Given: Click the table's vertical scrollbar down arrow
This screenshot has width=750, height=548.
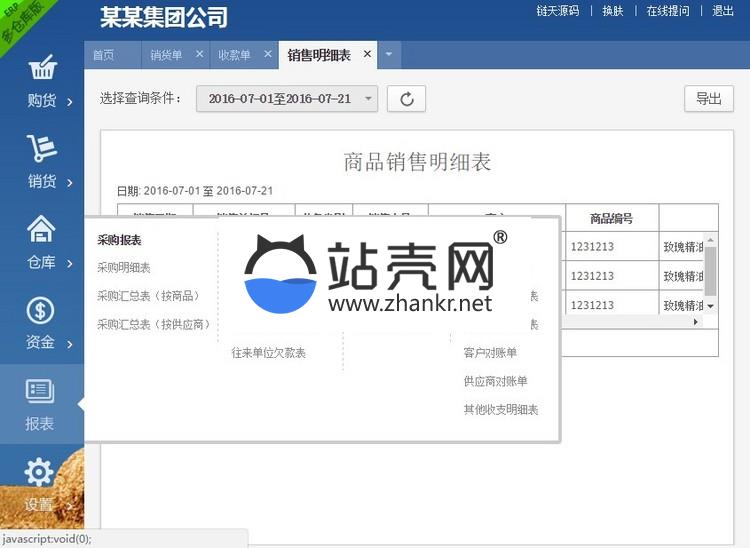Looking at the screenshot, I should coord(711,307).
